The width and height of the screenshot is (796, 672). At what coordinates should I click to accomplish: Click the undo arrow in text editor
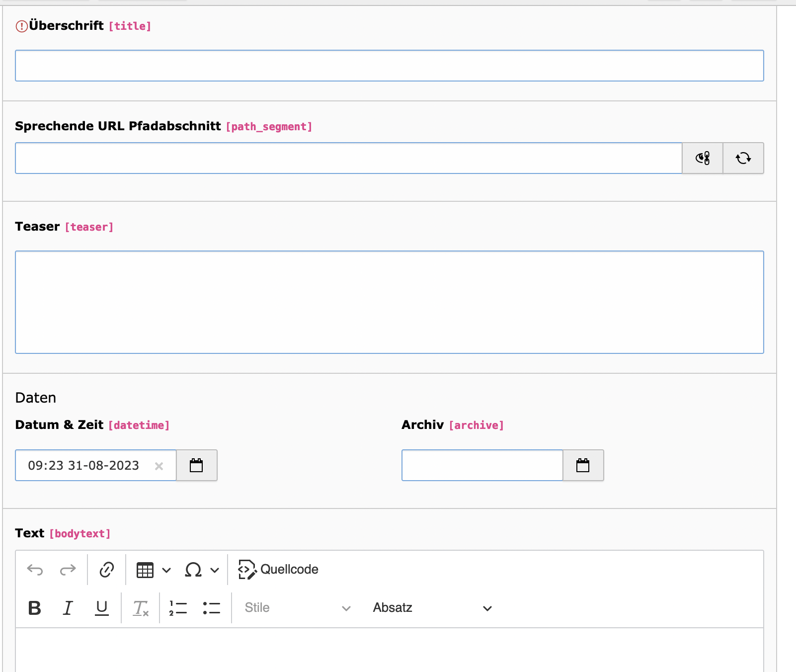[x=35, y=570]
